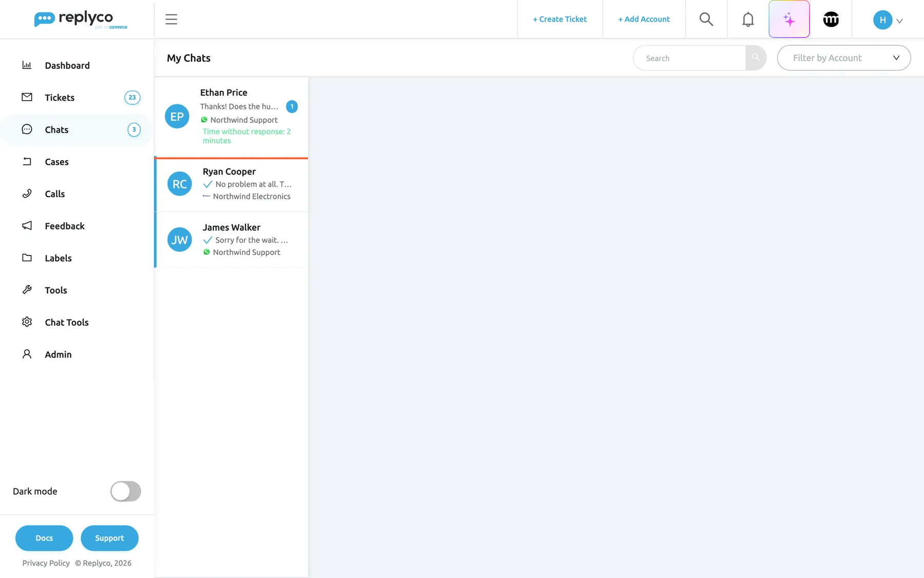Click the unread badge on Ethan Price
924x578 pixels.
tap(292, 106)
